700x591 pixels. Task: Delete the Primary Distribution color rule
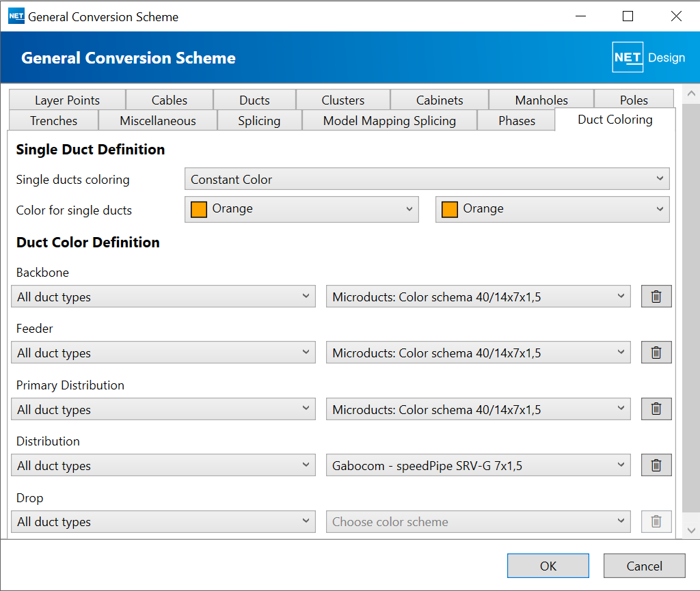pos(656,409)
